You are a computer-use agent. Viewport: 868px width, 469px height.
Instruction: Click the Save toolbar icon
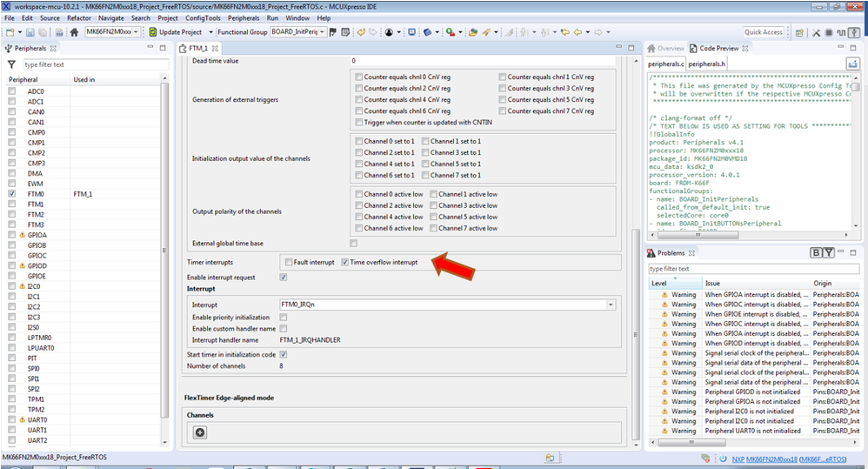click(x=30, y=32)
